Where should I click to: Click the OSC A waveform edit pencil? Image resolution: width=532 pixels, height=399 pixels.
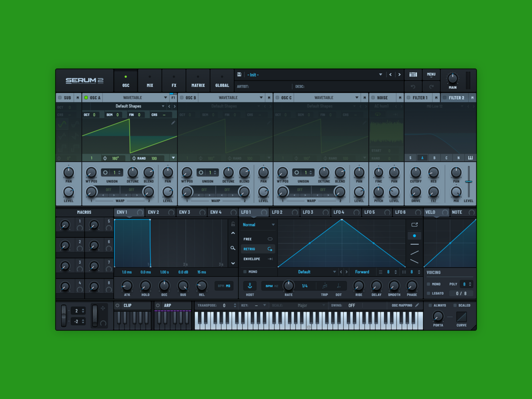tap(173, 123)
